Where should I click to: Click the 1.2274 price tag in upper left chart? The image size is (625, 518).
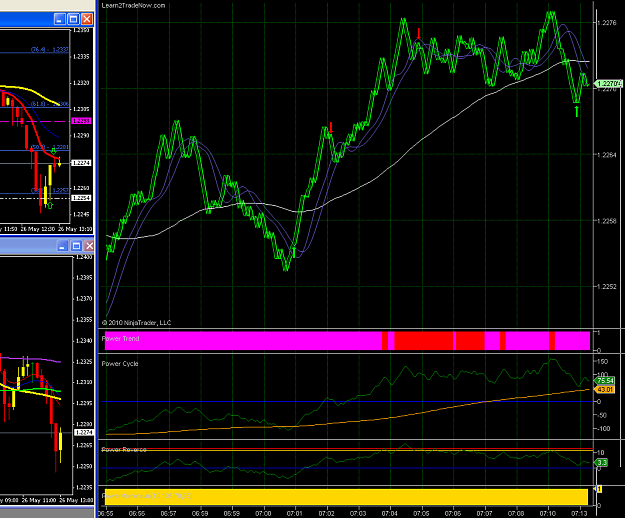click(81, 163)
